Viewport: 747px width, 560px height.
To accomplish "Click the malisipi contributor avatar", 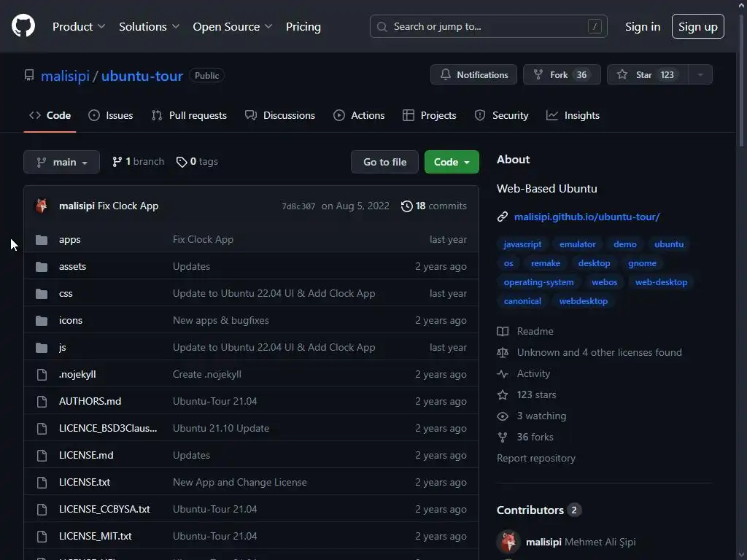I will point(508,542).
